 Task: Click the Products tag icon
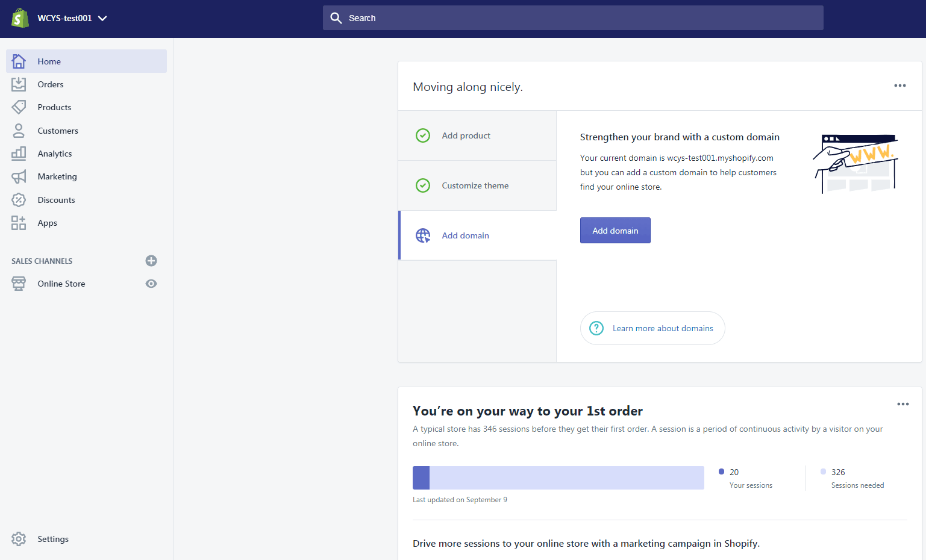pos(19,107)
